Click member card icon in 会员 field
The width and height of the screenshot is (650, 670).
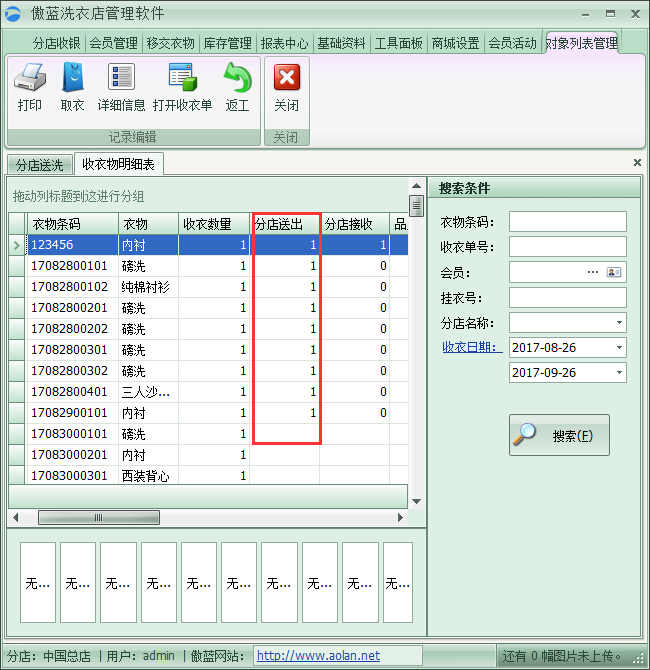coord(614,272)
